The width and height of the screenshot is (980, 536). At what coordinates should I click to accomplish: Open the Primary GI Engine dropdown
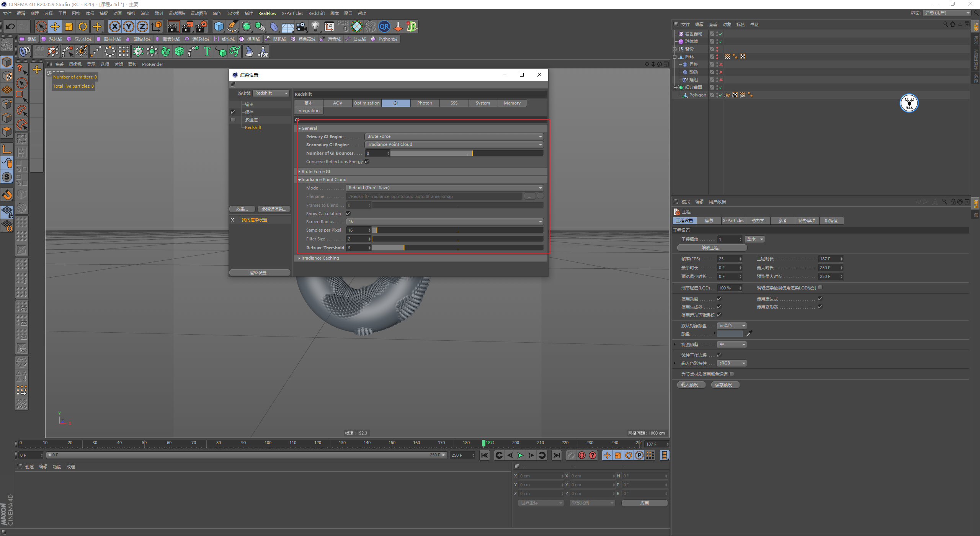tap(454, 137)
